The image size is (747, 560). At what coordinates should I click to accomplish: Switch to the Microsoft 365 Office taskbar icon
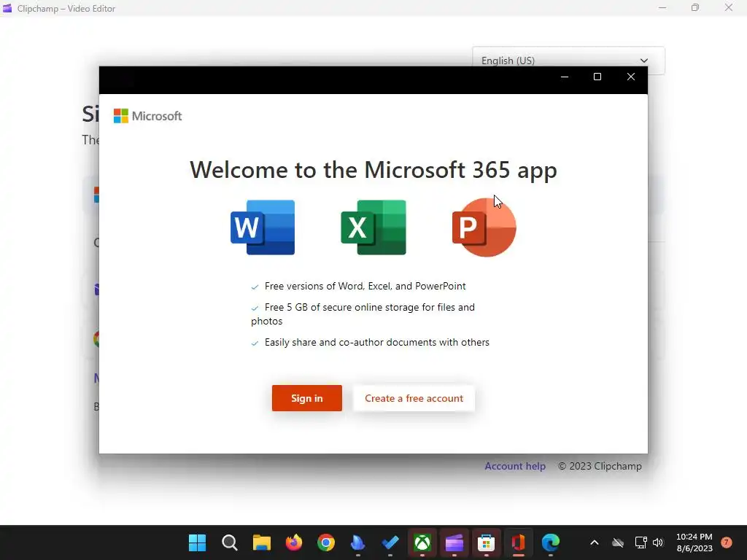click(519, 542)
